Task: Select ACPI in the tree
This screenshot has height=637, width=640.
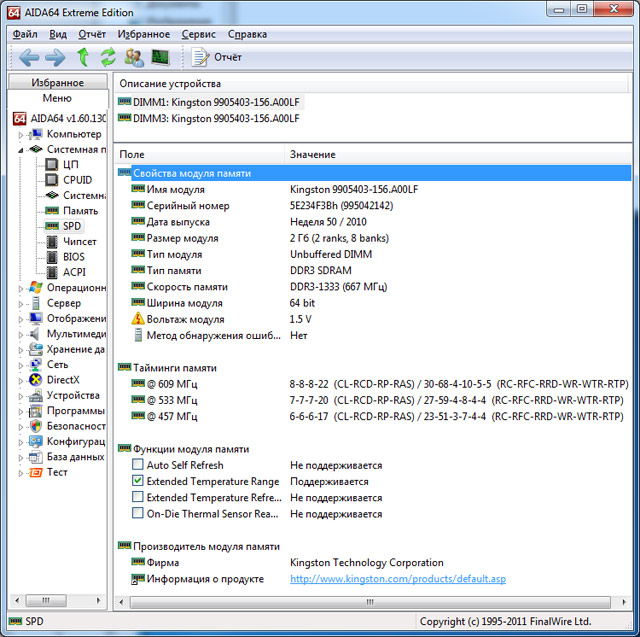Action: (74, 272)
